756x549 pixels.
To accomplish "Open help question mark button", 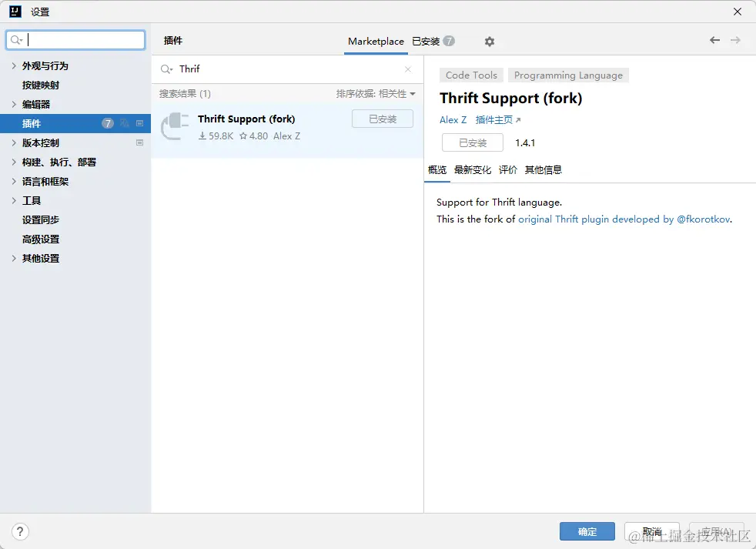I will click(20, 531).
